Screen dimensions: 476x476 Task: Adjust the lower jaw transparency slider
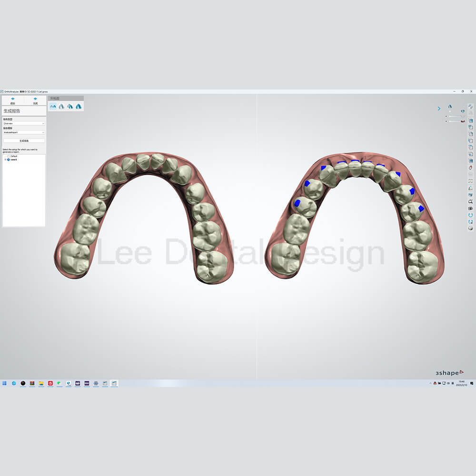coord(456,121)
